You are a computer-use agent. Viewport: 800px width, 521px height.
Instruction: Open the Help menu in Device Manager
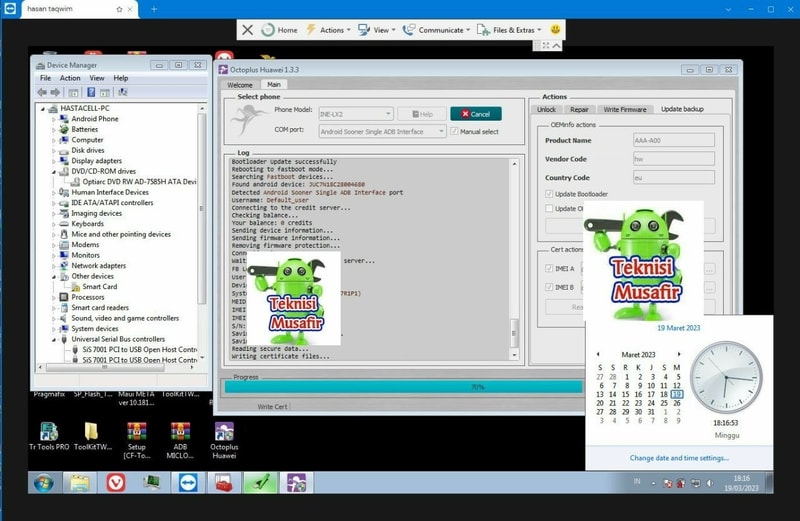121,78
